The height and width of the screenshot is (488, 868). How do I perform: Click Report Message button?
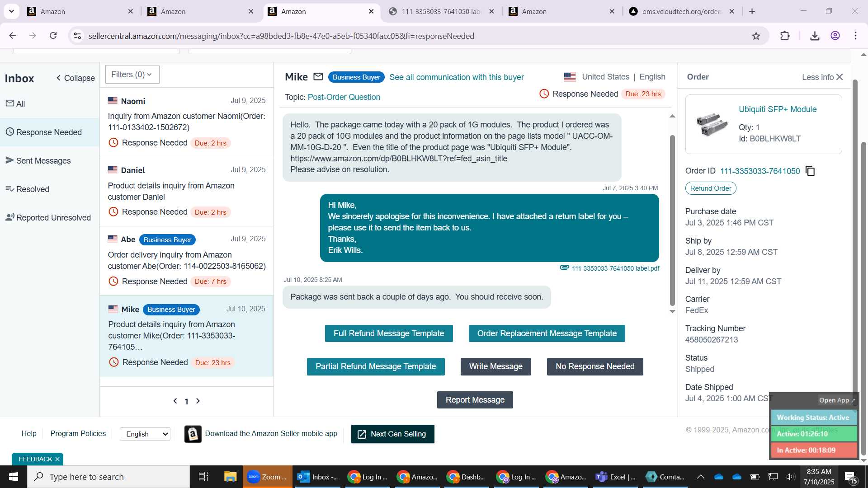[x=475, y=400]
